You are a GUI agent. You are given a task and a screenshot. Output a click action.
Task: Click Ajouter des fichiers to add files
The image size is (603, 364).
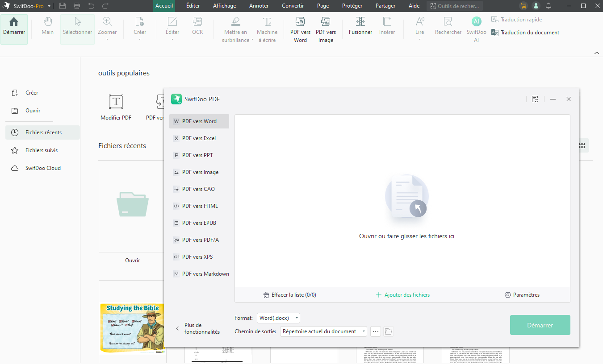[x=402, y=294]
